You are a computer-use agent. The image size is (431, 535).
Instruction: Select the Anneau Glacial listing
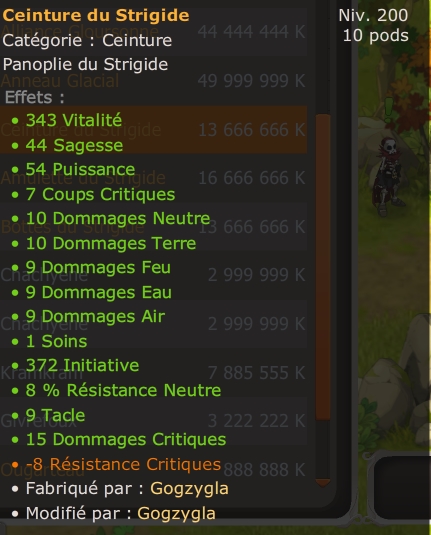153,81
